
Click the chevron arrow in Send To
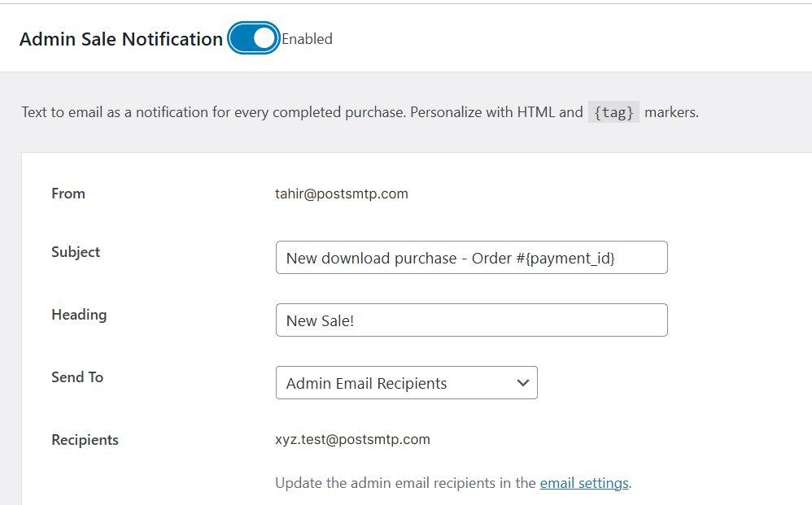(x=522, y=383)
